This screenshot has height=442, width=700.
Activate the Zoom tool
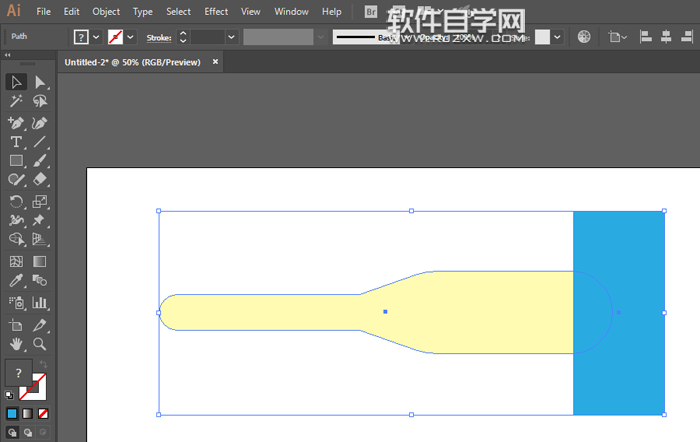[x=41, y=344]
